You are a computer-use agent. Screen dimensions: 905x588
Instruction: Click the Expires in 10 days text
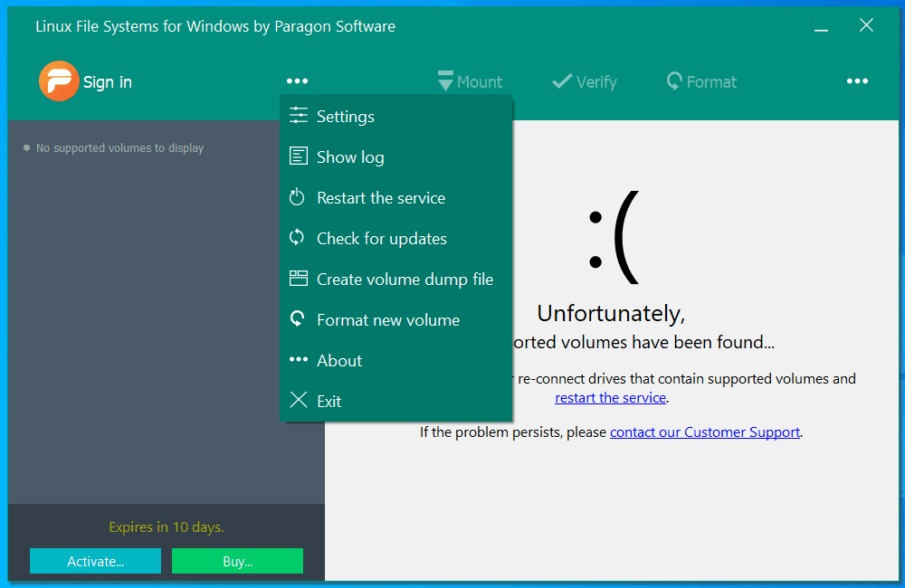[167, 526]
